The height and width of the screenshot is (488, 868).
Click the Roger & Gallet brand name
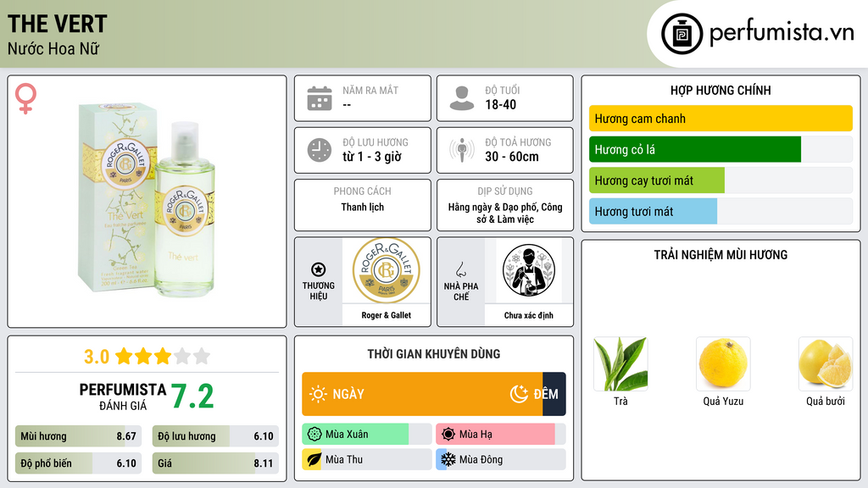386,315
